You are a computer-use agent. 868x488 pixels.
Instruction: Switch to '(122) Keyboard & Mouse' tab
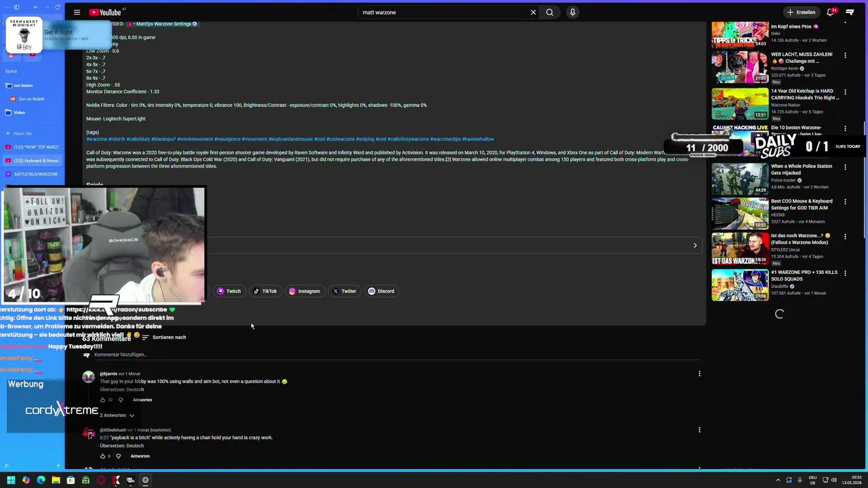(33, 161)
